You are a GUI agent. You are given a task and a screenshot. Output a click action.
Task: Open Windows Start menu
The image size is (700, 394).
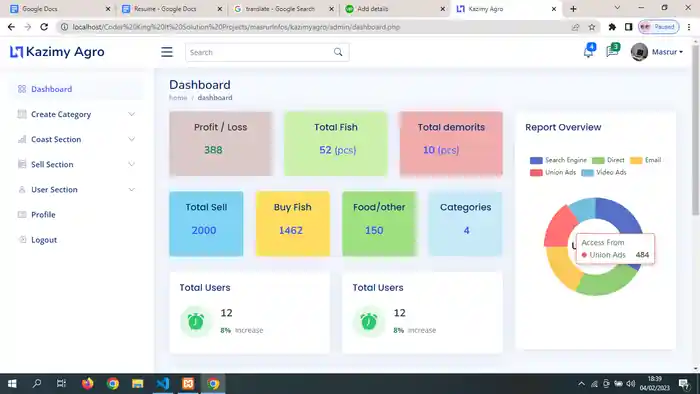[x=12, y=383]
